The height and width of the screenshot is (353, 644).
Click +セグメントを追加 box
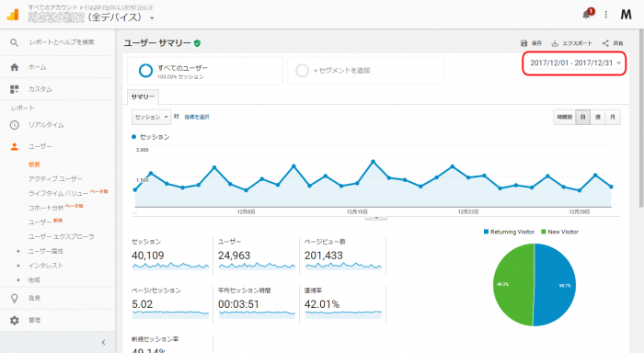tap(365, 71)
